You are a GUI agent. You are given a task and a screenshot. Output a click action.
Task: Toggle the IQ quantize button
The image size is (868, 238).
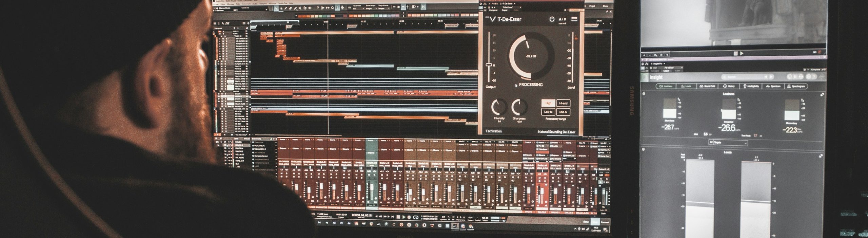pos(350,7)
